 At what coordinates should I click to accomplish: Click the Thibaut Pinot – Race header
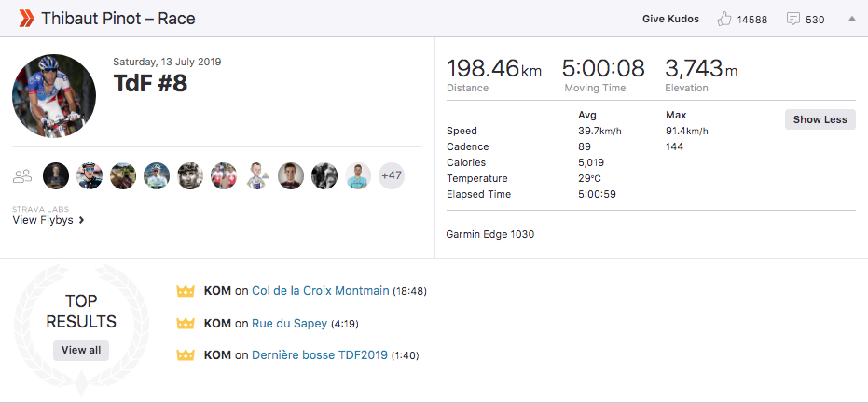[x=117, y=19]
